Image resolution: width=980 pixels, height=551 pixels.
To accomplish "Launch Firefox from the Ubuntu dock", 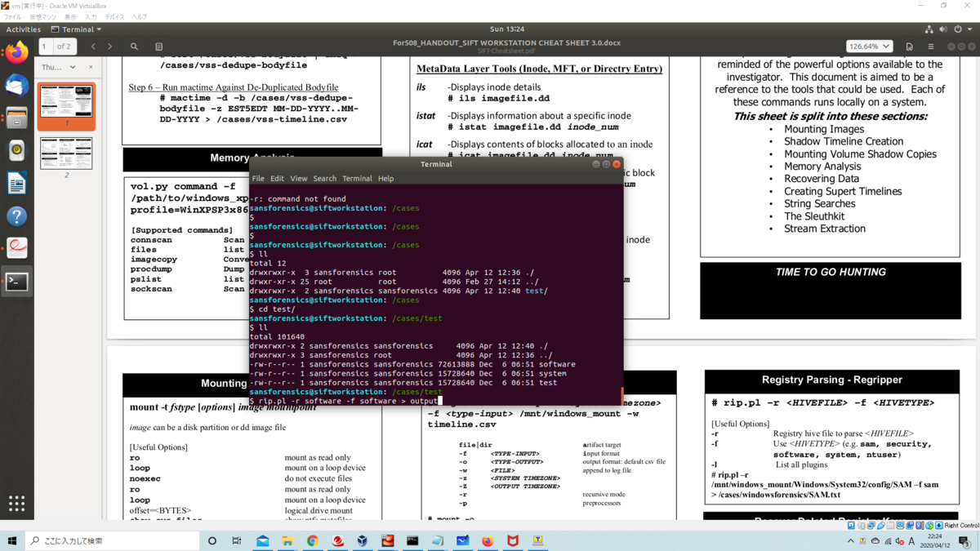I will pyautogui.click(x=16, y=55).
